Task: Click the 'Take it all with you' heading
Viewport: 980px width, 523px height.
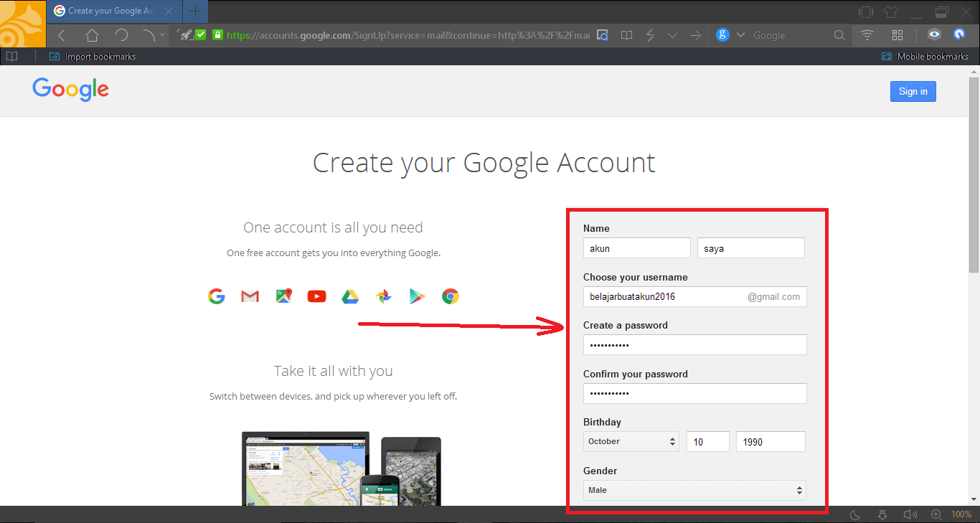Action: (x=333, y=371)
